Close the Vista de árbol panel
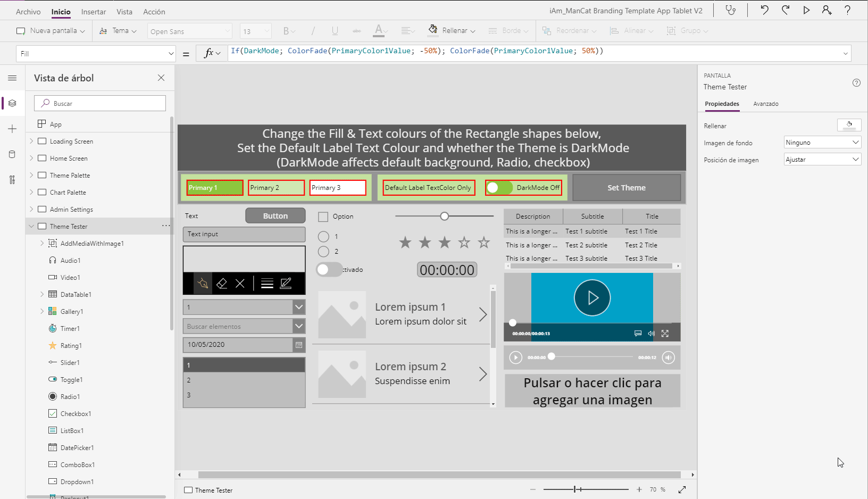Image resolution: width=868 pixels, height=499 pixels. (161, 78)
